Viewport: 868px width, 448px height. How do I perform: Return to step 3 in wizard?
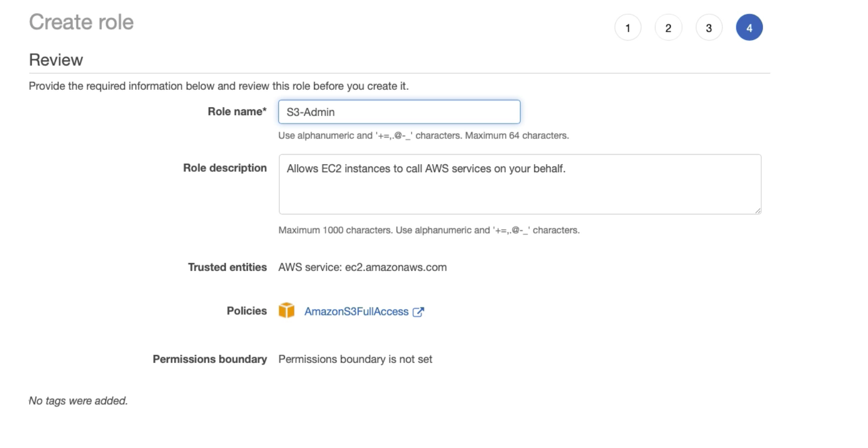tap(709, 28)
